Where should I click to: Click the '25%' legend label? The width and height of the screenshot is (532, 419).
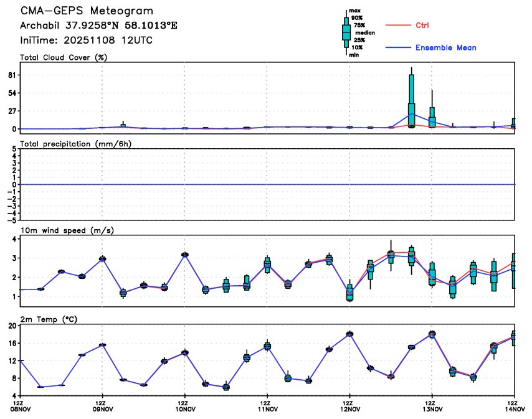coord(359,40)
